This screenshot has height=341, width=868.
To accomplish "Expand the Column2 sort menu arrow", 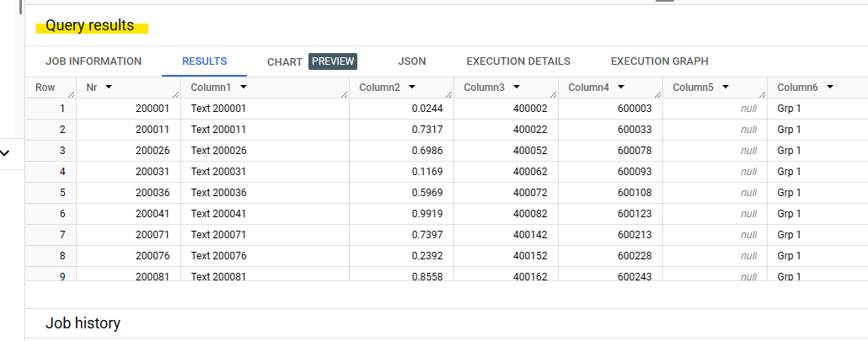I will tap(410, 88).
